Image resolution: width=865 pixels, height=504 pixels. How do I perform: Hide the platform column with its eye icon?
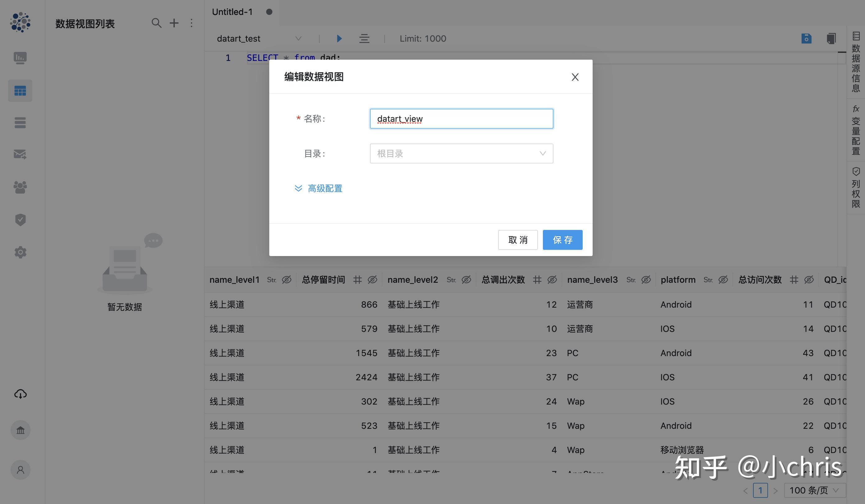tap(723, 280)
